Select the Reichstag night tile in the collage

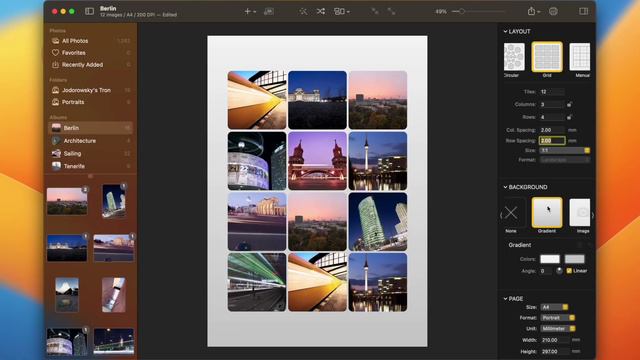click(x=317, y=100)
